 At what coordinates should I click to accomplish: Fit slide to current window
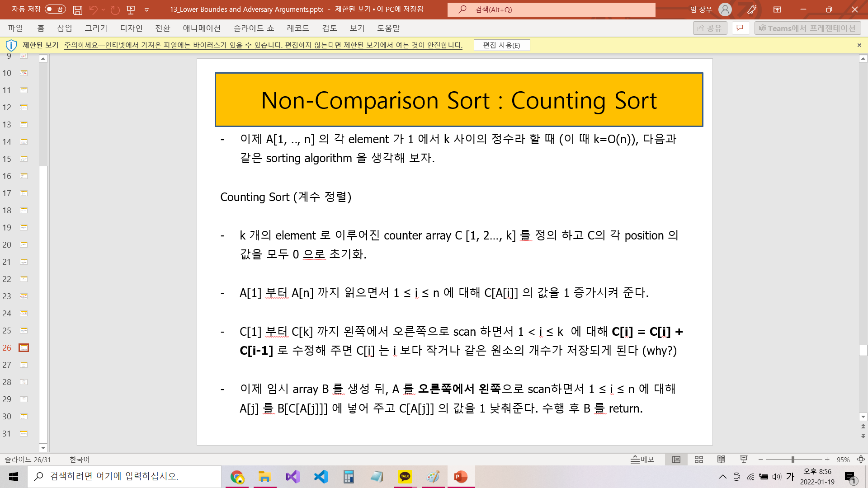[861, 460]
